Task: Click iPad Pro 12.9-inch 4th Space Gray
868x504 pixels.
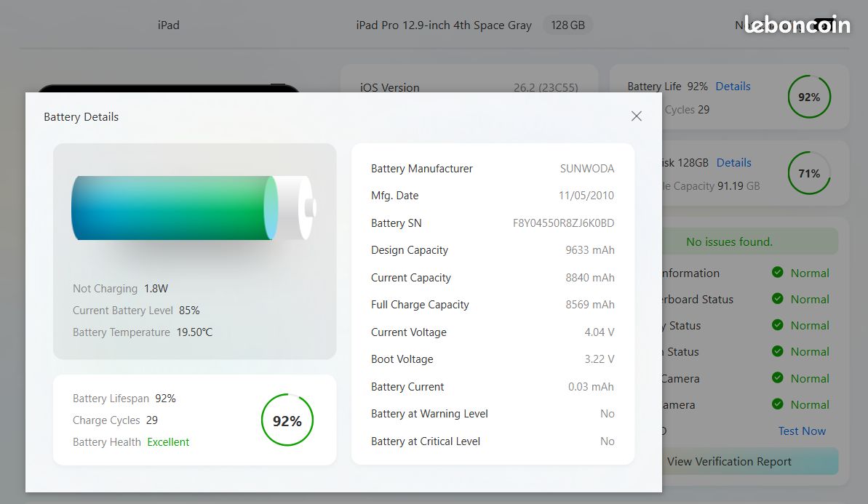Action: (444, 25)
